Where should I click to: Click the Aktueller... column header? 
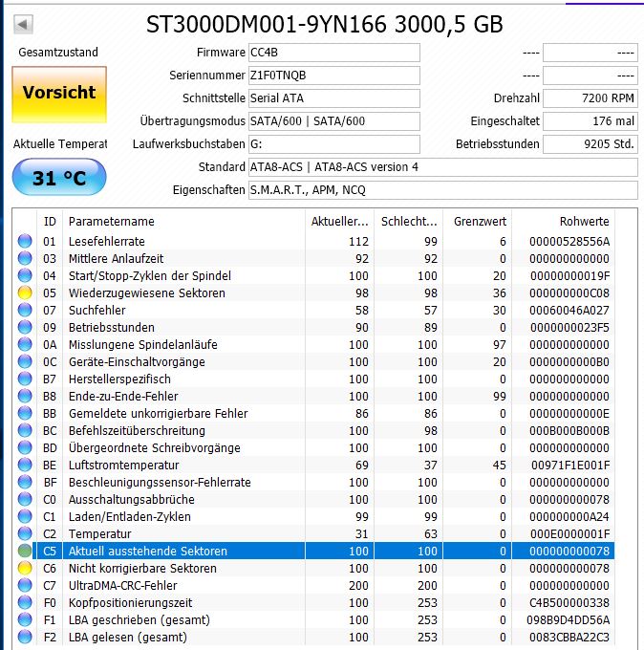click(339, 222)
